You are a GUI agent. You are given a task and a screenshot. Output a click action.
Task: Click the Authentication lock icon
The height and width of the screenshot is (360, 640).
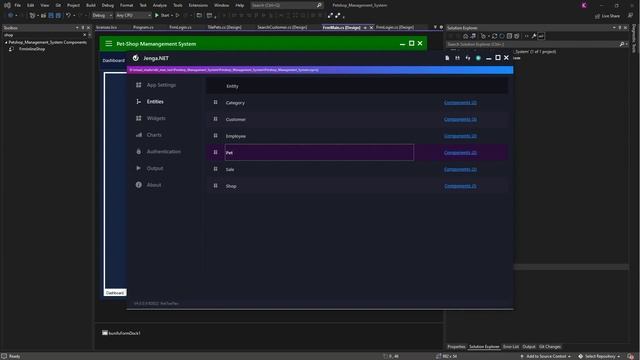(139, 151)
